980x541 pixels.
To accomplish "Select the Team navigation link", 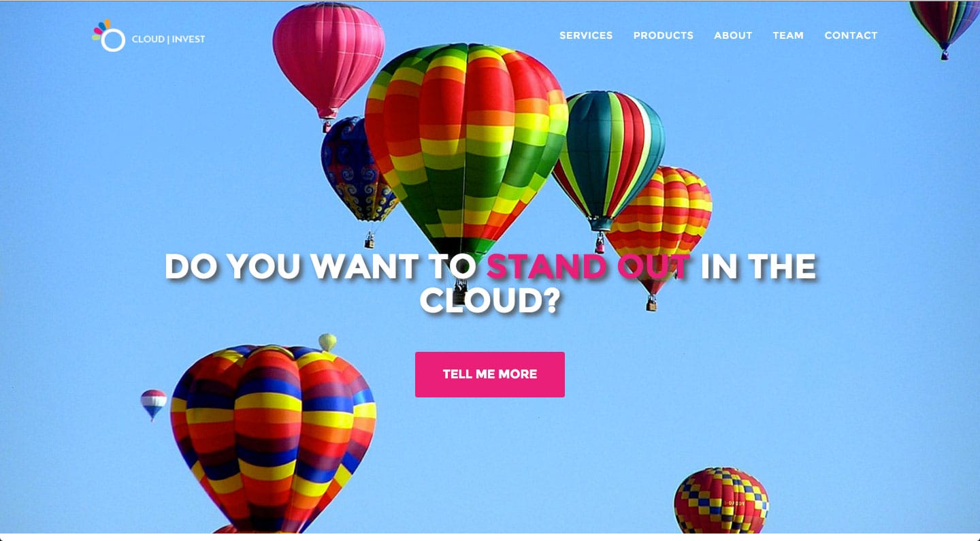I will click(x=788, y=35).
